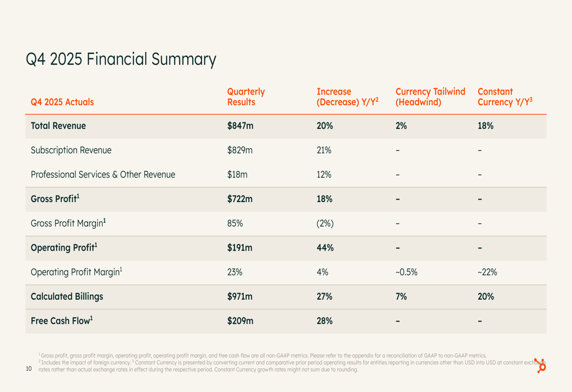Select the (2%) gross profit margin change

[x=325, y=223]
